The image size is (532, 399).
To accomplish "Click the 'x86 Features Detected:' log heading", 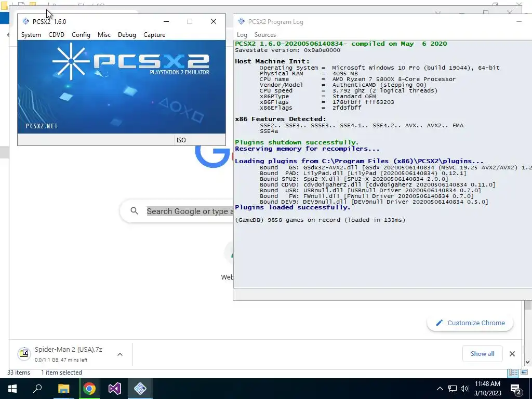I will click(x=280, y=119).
